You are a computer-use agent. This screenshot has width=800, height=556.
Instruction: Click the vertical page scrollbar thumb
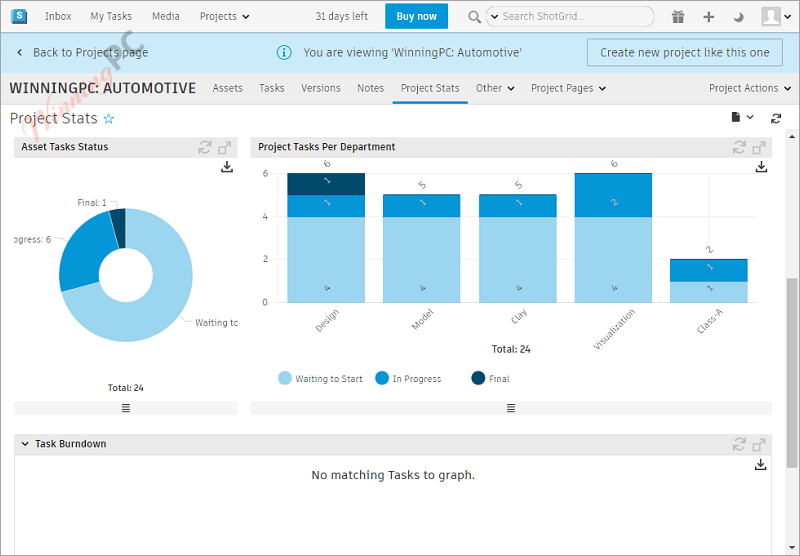point(791,372)
